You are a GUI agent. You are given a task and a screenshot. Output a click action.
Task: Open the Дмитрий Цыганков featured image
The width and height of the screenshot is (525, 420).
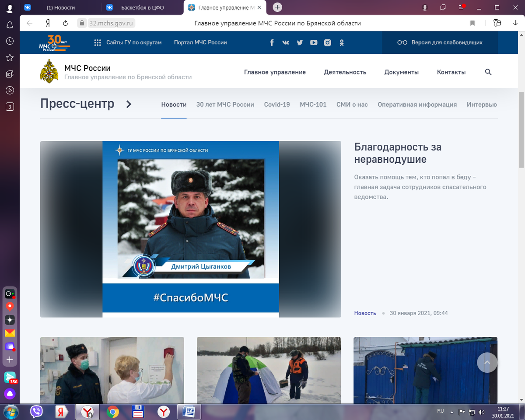click(x=190, y=229)
